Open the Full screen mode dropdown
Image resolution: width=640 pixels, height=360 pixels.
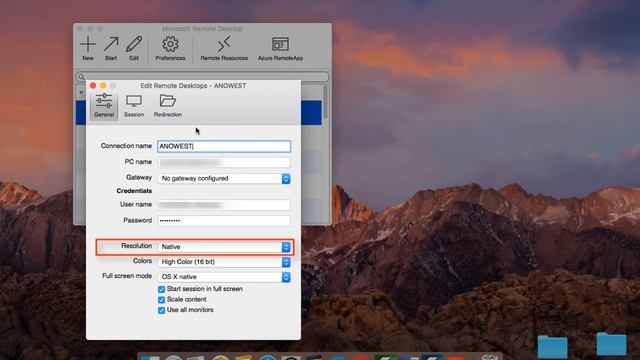click(x=224, y=277)
